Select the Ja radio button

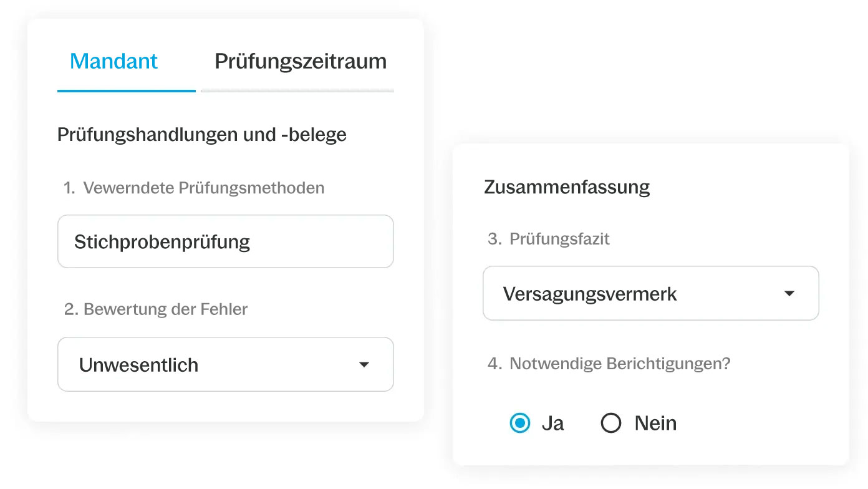coord(520,424)
